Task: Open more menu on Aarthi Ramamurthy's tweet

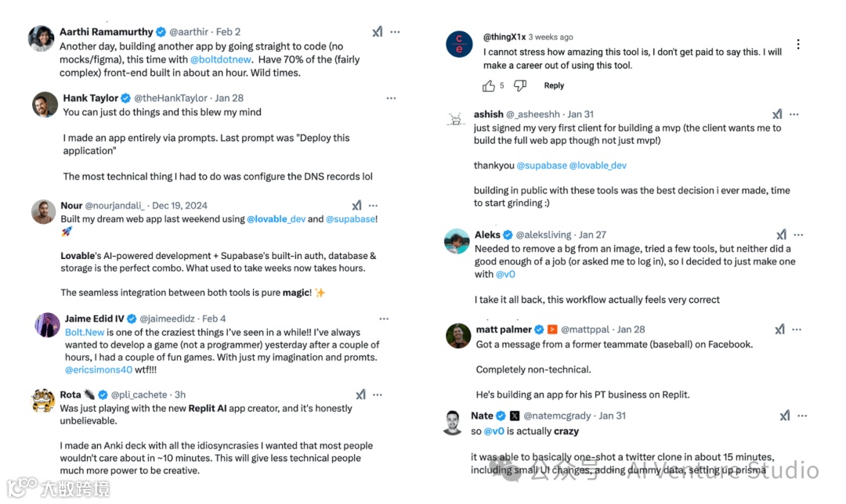Action: [x=396, y=32]
